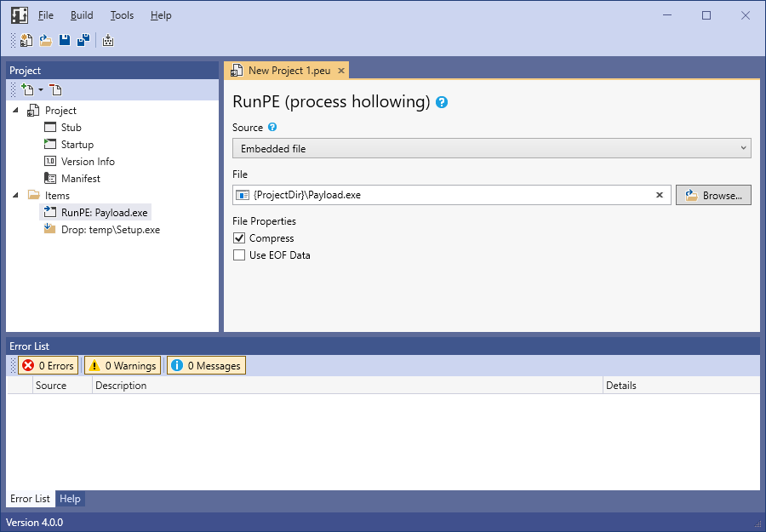Viewport: 766px width, 532px height.
Task: Toggle the 0 Warnings filter button
Action: (122, 366)
